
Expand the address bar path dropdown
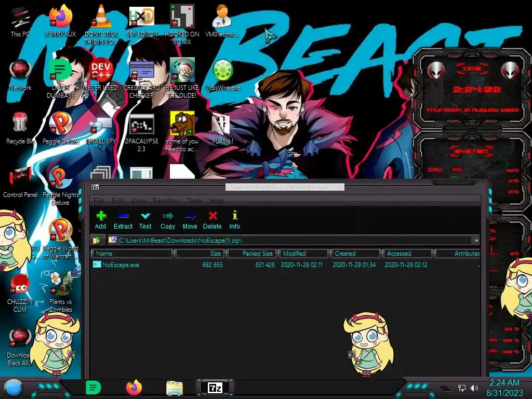coord(476,241)
